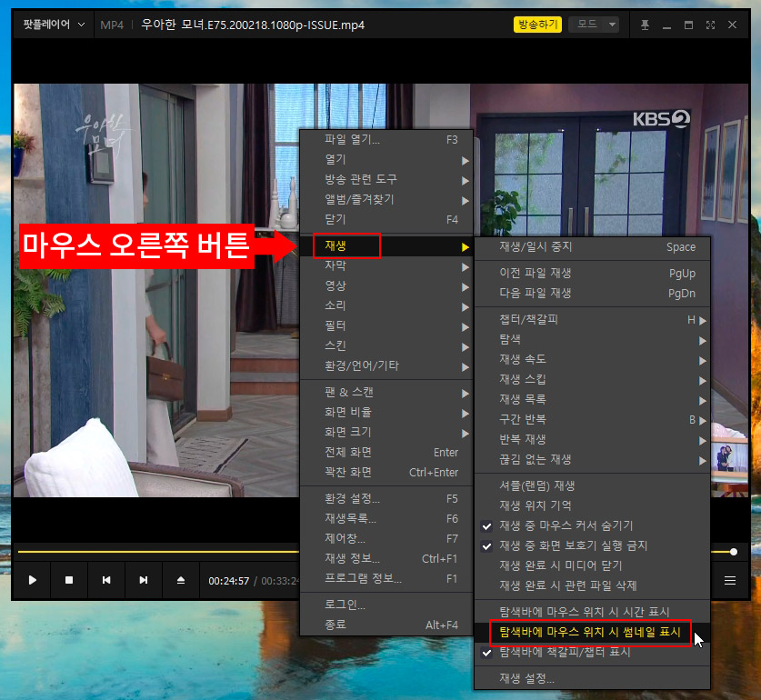Expand the 영상 submenu

pos(386,286)
